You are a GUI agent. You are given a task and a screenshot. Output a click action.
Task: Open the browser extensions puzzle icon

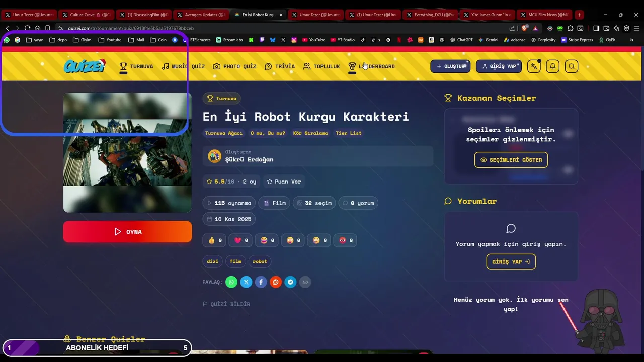pos(570,28)
